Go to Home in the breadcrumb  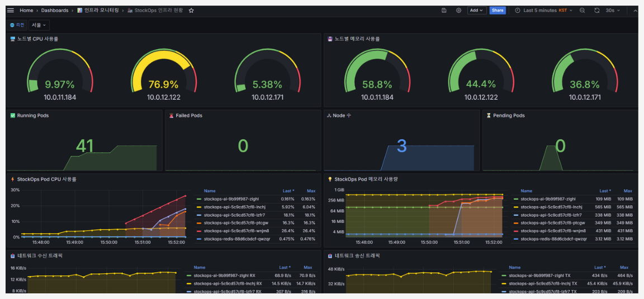(26, 10)
